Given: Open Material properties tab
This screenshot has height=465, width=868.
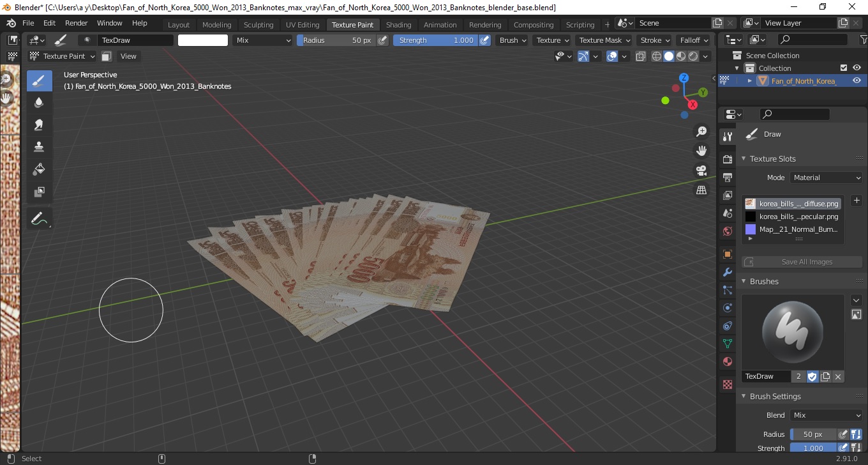Looking at the screenshot, I should pos(727,362).
